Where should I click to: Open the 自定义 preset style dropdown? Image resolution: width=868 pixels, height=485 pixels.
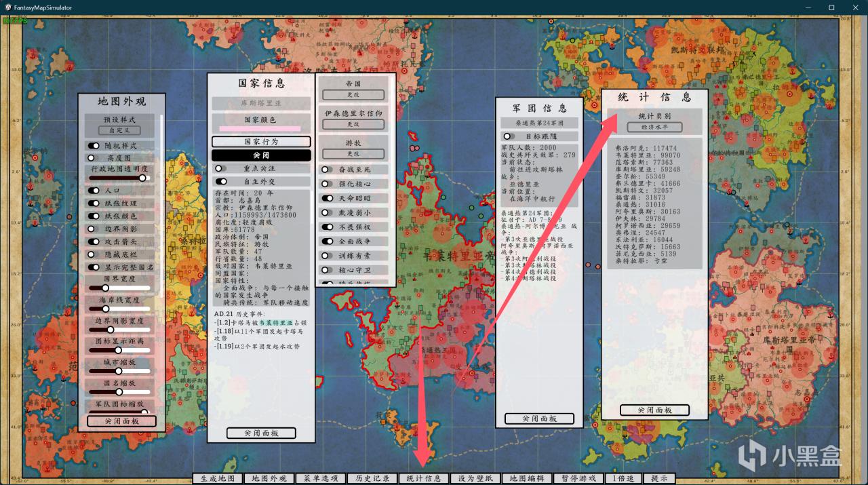[x=119, y=130]
